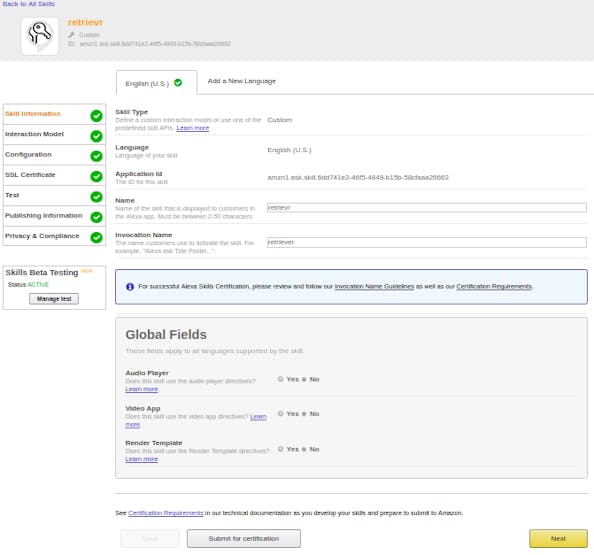594x555 pixels.
Task: Click the Manage test button
Action: pos(54,299)
